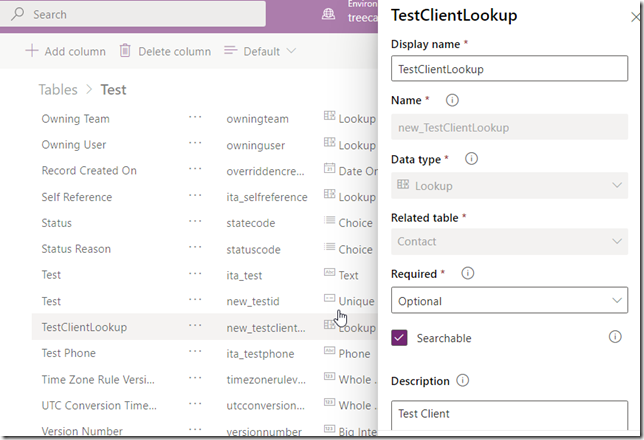
Task: Click the info icon next to Required
Action: click(x=467, y=273)
